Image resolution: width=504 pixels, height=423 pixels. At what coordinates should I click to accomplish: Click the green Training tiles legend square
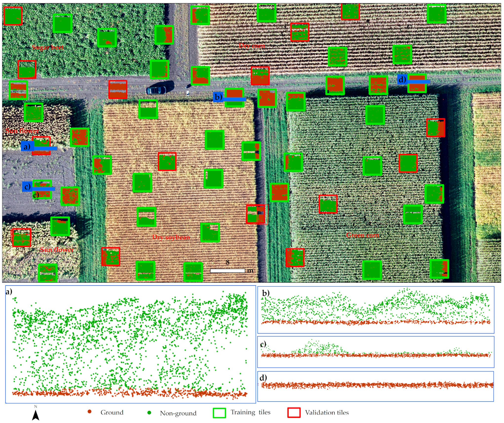click(219, 413)
